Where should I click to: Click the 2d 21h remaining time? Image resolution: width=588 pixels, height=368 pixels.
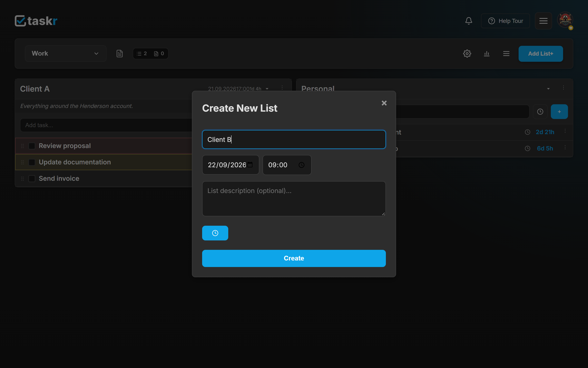[545, 132]
